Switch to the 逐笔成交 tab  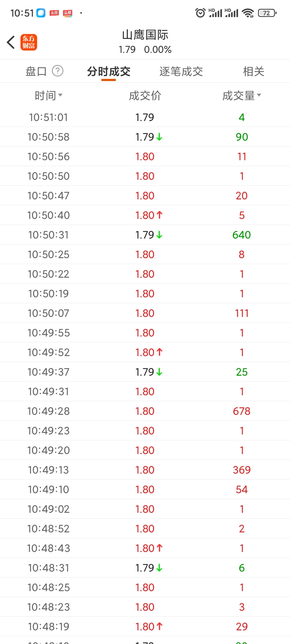[x=181, y=71]
